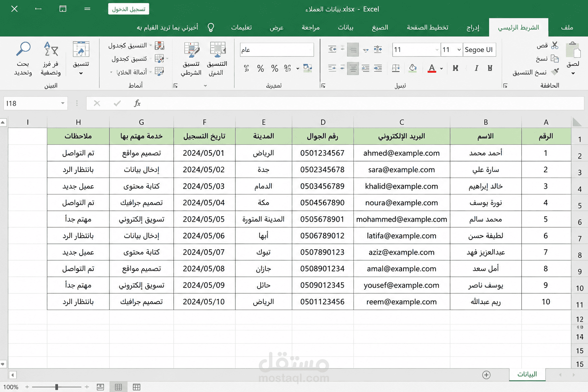Click the fill color paint bucket
588x392 pixels.
tap(413, 68)
